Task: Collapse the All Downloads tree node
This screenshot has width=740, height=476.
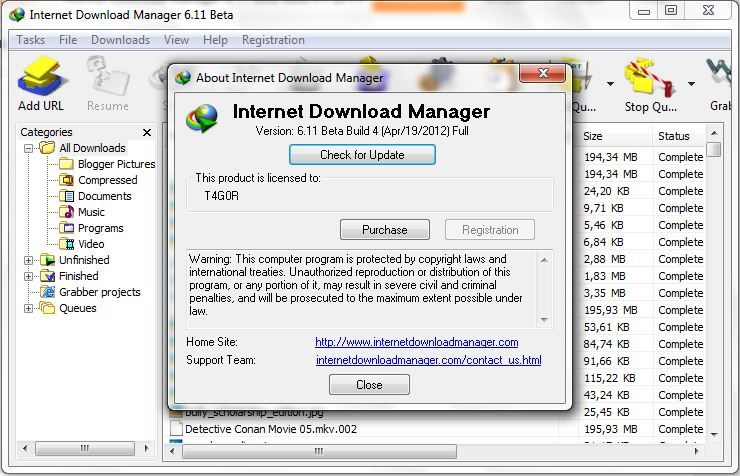Action: (28, 148)
